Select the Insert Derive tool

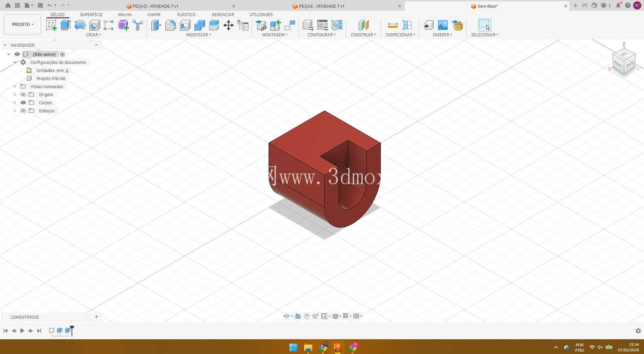(429, 25)
